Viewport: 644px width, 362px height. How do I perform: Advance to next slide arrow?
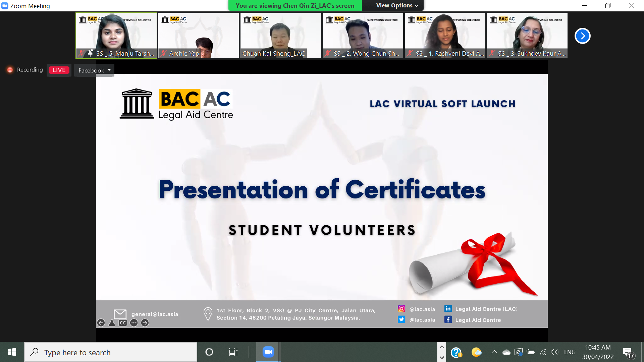point(145,323)
